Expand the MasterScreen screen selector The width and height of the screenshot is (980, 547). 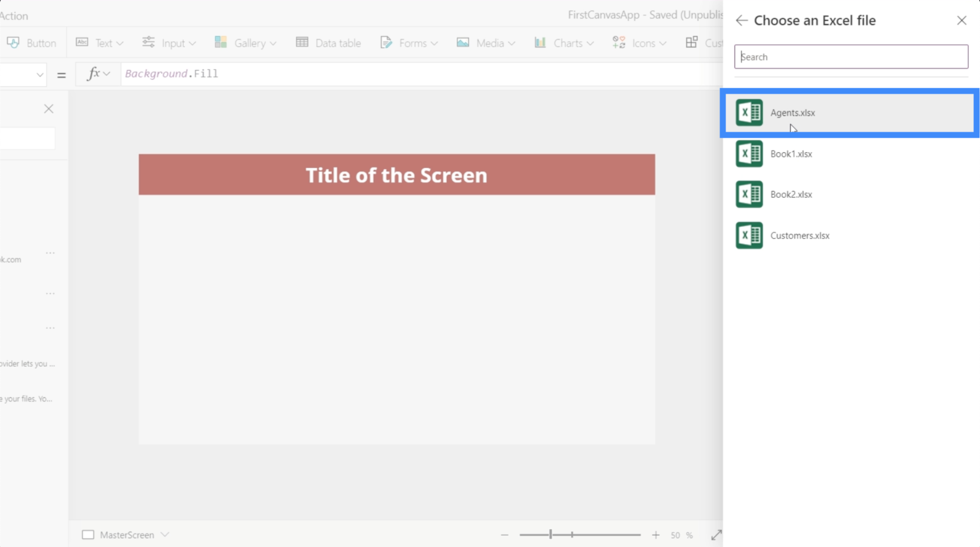[165, 535]
